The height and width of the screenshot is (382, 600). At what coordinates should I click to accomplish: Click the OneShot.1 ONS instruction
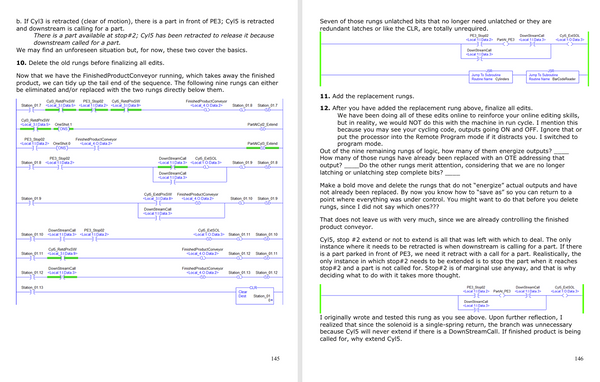click(64, 129)
